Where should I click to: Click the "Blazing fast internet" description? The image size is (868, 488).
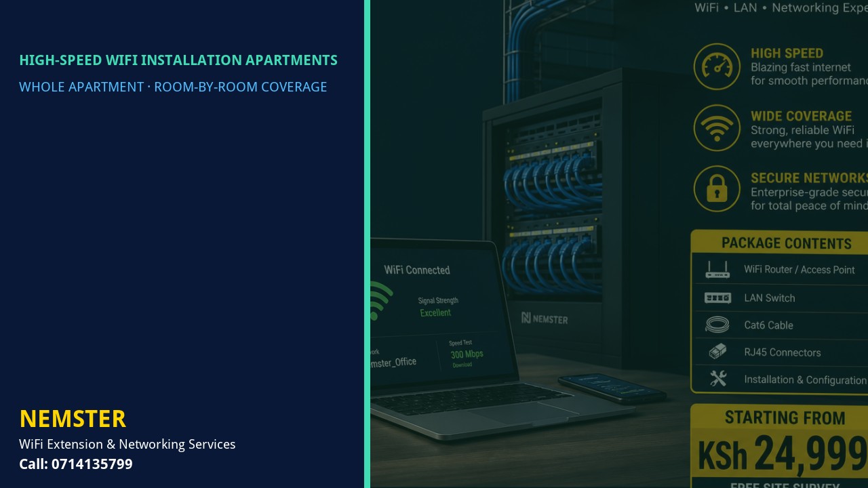[800, 67]
